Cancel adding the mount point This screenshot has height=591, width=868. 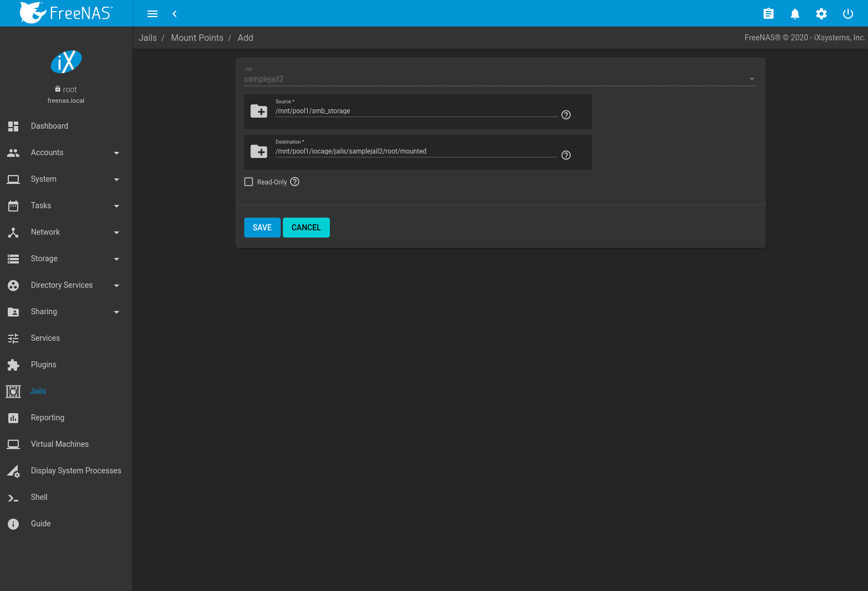coord(306,228)
